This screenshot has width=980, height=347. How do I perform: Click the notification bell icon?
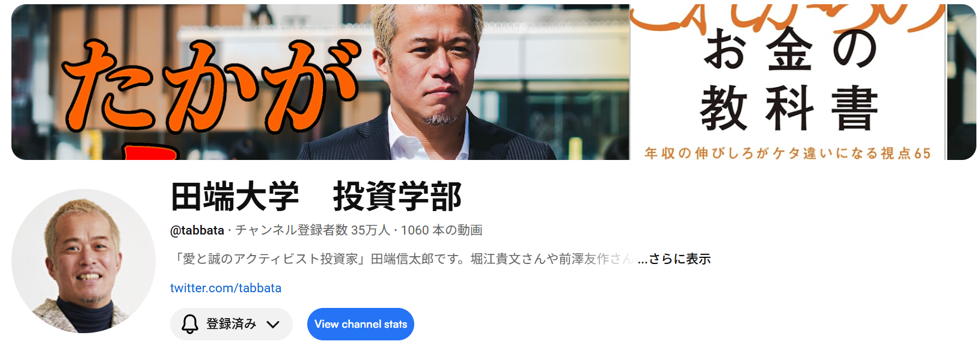tap(190, 324)
